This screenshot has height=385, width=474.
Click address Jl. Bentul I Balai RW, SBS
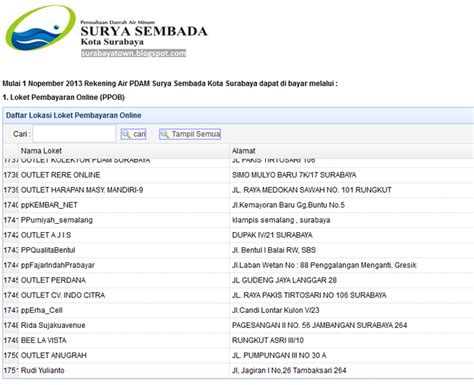[x=274, y=250]
